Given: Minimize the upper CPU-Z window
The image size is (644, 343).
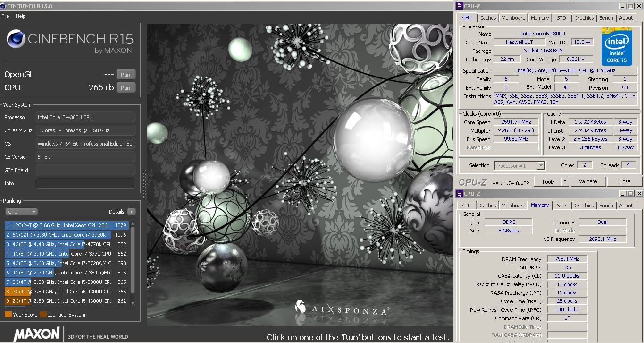Looking at the screenshot, I should point(623,6).
